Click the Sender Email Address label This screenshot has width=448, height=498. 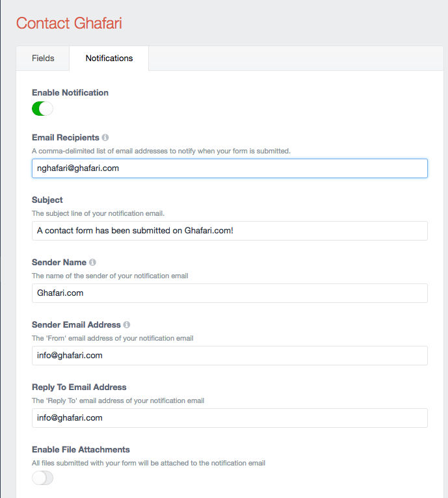pos(76,324)
